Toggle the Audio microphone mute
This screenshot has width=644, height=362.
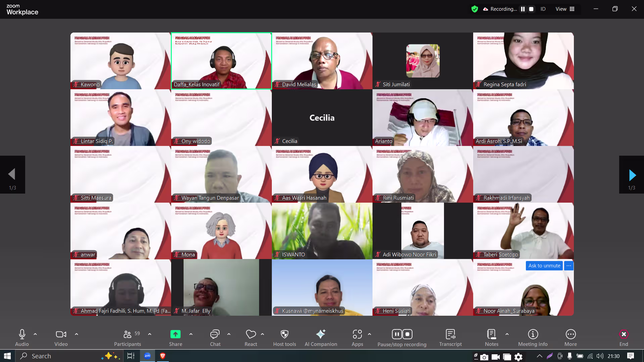pos(22,338)
